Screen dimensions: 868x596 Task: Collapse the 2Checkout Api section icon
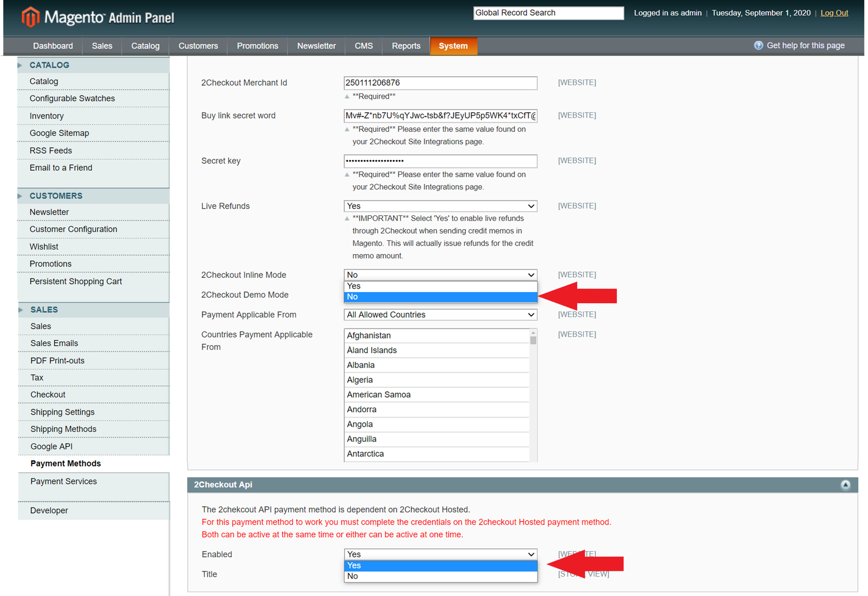point(845,485)
